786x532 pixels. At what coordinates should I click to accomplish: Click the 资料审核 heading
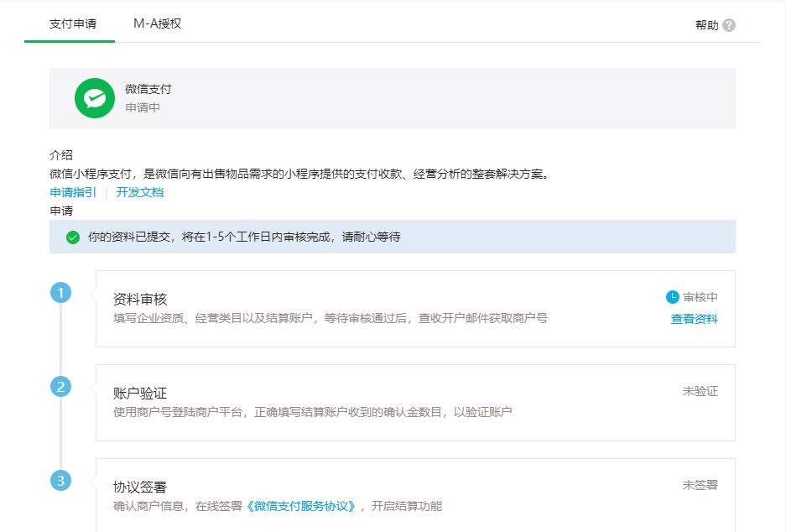(x=140, y=300)
